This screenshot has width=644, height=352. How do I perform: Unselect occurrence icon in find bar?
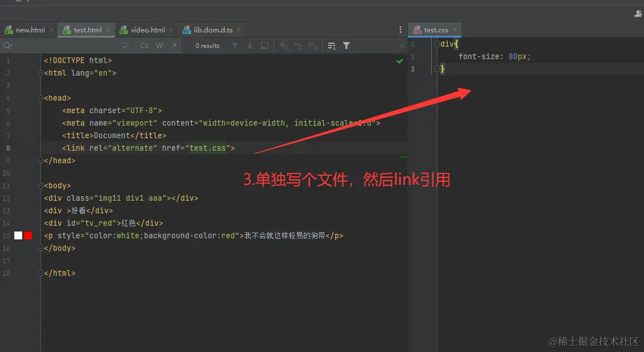[x=298, y=46]
